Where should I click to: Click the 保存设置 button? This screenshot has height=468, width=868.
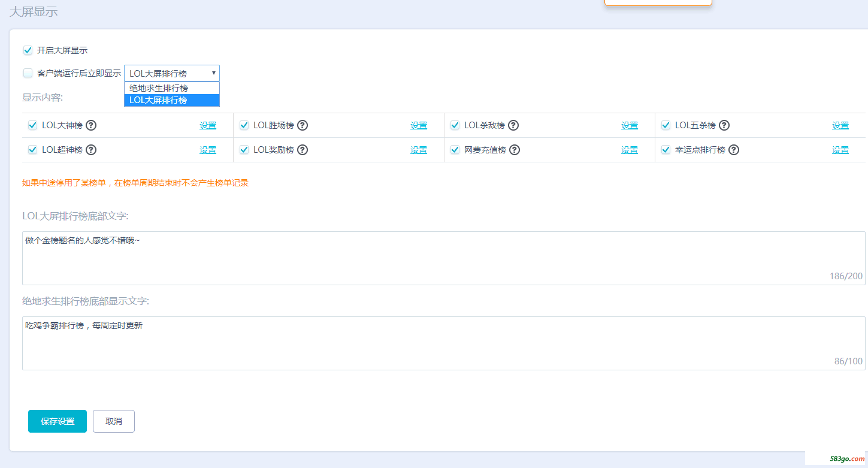click(x=58, y=421)
